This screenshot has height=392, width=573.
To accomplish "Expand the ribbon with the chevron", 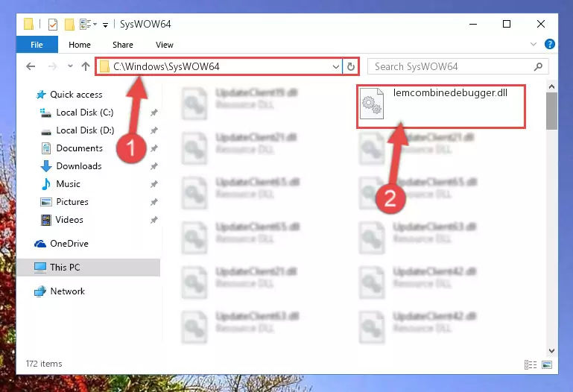I will [534, 44].
